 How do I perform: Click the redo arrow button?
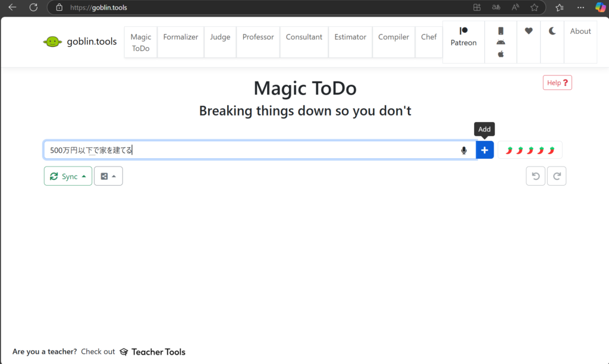pyautogui.click(x=557, y=176)
